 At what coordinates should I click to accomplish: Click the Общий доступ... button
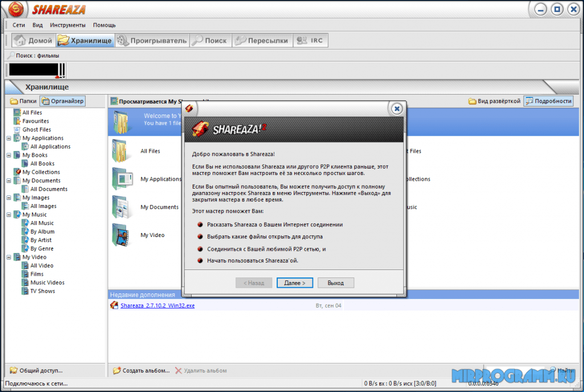(x=36, y=370)
